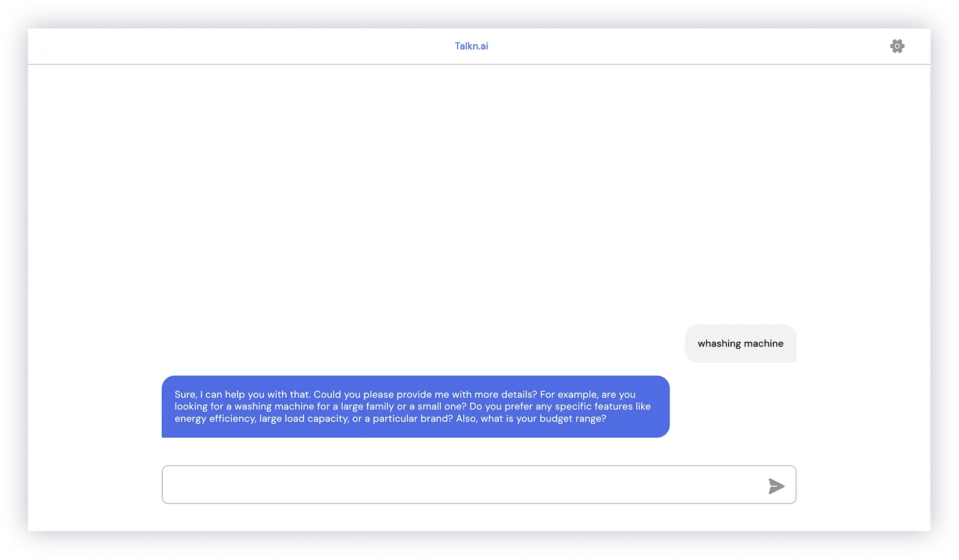Click the blank header area left of Talkn.ai
This screenshot has width=959, height=560.
(x=242, y=46)
